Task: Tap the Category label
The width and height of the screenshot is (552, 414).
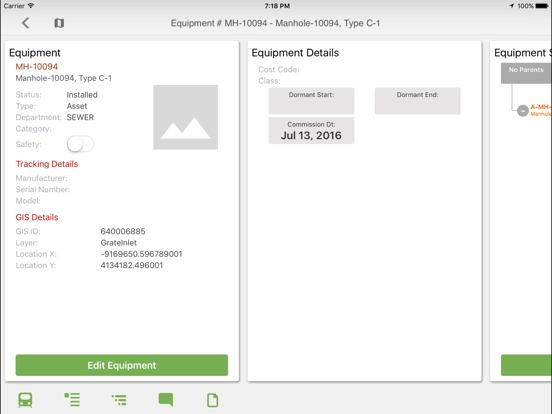Action: pyautogui.click(x=33, y=128)
